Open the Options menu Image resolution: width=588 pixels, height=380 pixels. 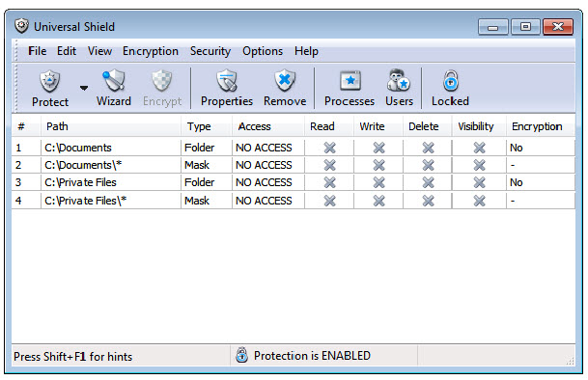click(x=263, y=51)
